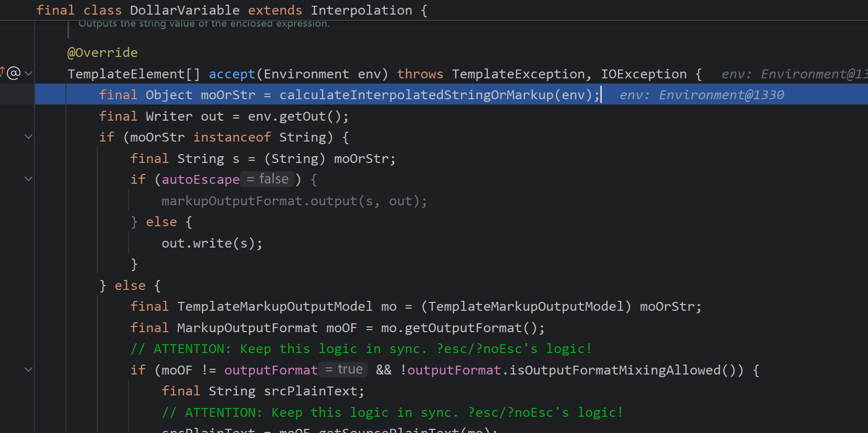This screenshot has height=433, width=868.
Task: Click 'Writer' type on the out declaration
Action: click(x=169, y=116)
